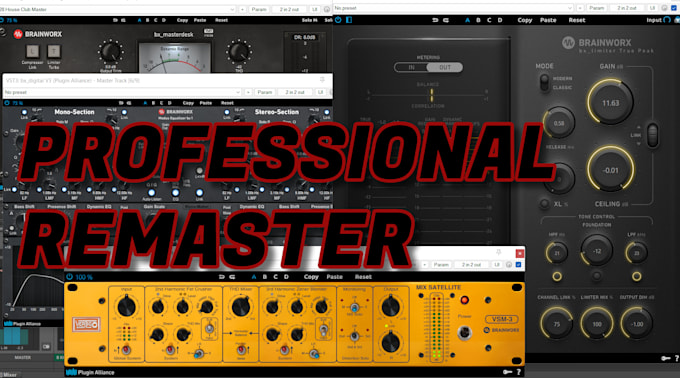
Task: Click Paste in VSM-3 toolbar
Action: (334, 277)
